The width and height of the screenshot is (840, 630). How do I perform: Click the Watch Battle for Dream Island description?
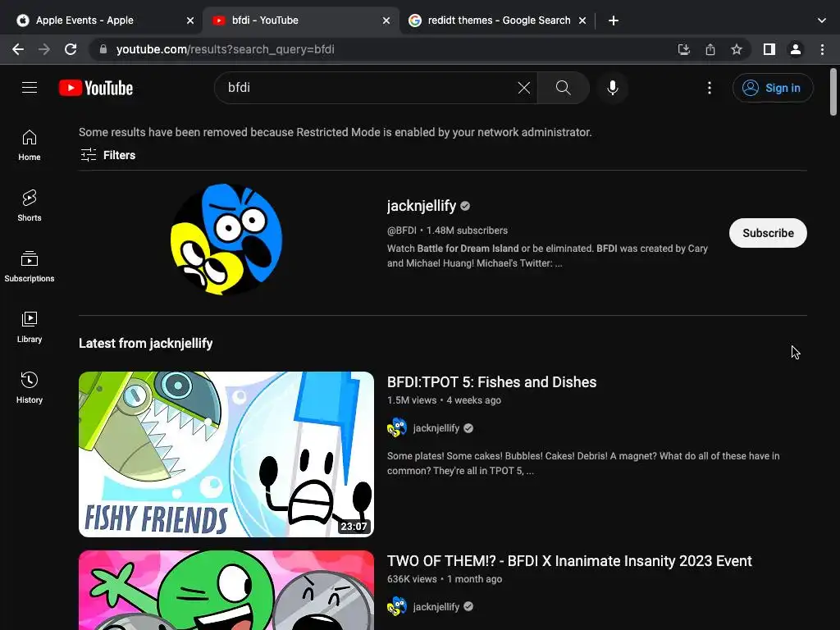coord(547,256)
